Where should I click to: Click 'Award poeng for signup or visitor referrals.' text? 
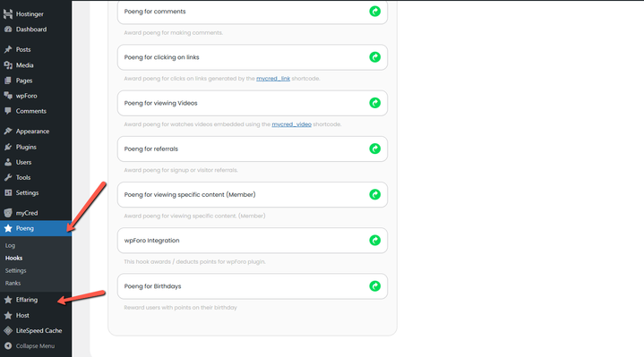coord(181,170)
